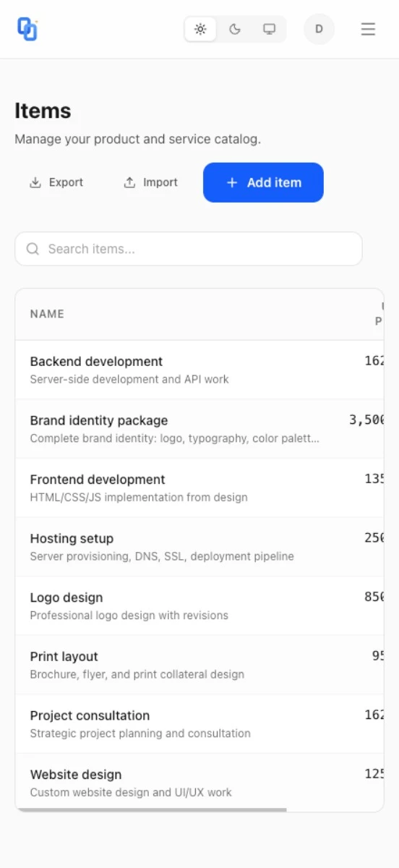
Task: Click "Custom website design and UI/UX work"
Action: coord(131,792)
